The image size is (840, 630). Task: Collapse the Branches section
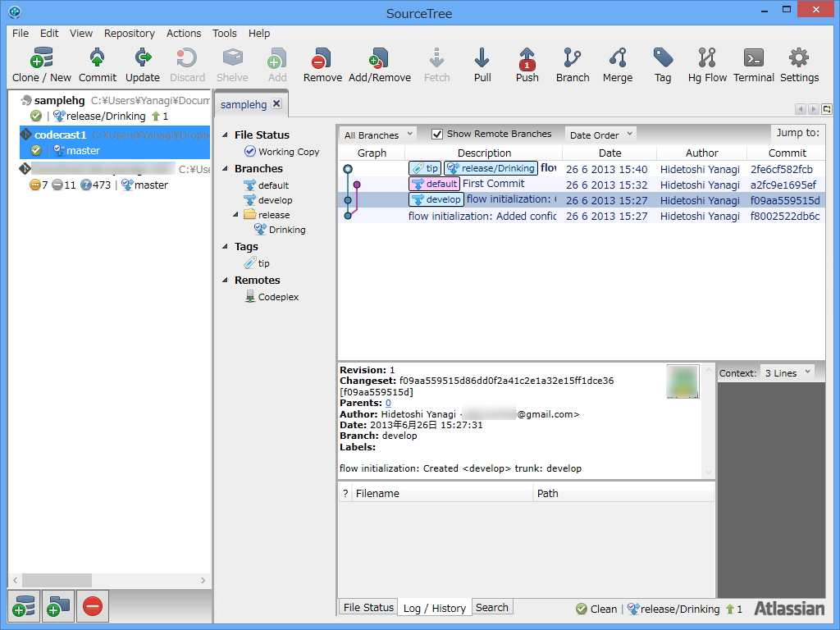226,168
